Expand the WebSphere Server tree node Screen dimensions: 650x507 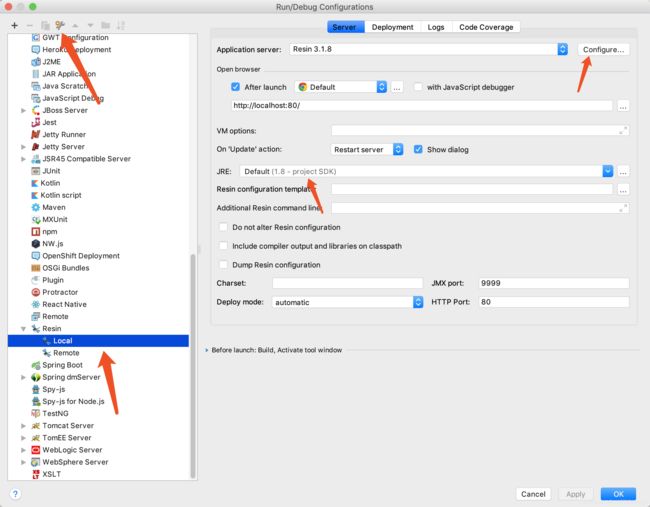[x=24, y=462]
